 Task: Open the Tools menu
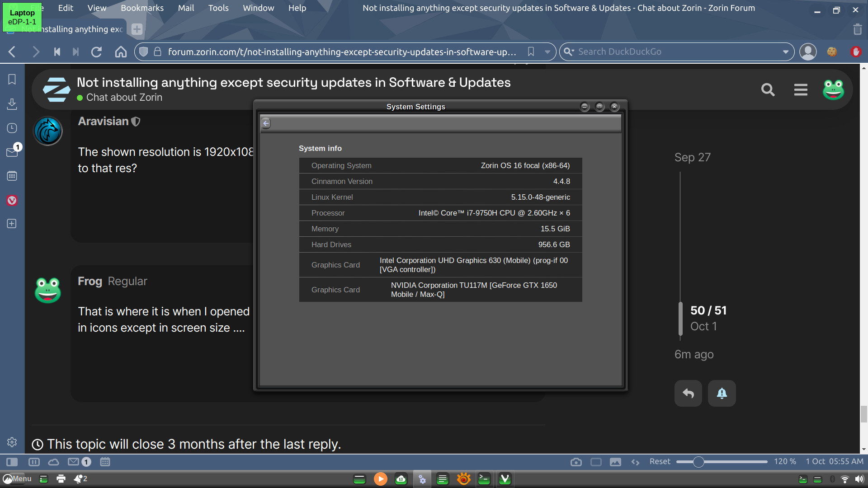(218, 8)
